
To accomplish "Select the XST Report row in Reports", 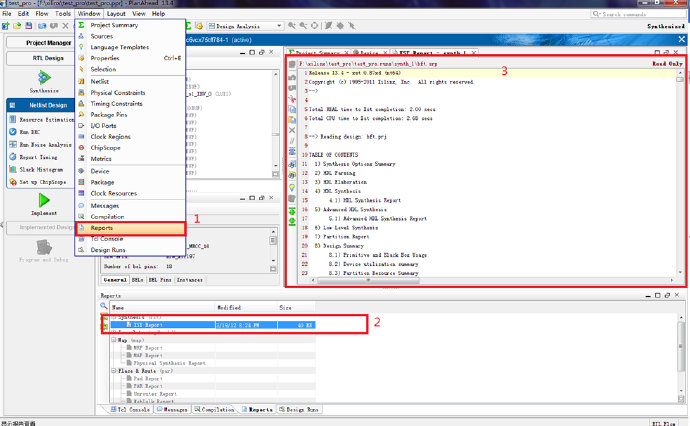I will [212, 325].
